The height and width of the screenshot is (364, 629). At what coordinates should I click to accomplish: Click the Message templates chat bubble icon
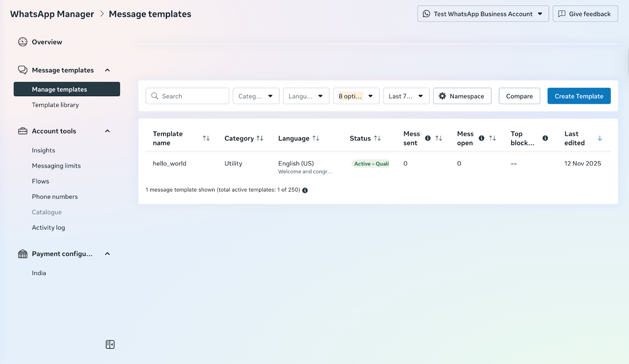coord(23,70)
